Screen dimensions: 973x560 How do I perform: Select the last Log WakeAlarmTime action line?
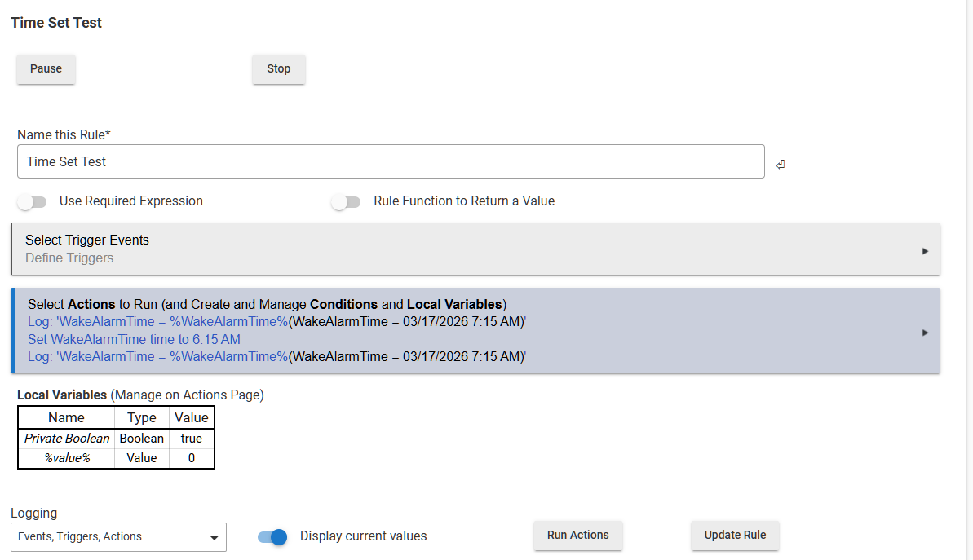pyautogui.click(x=276, y=356)
